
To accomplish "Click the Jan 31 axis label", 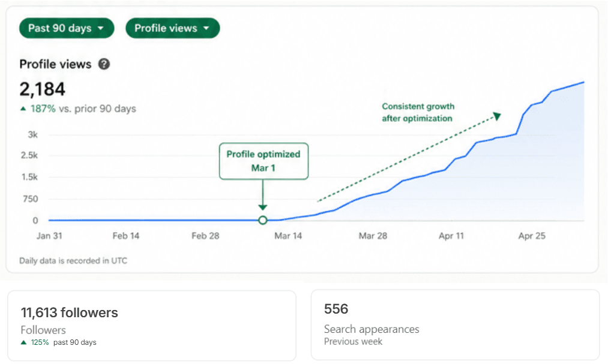I will click(x=49, y=236).
